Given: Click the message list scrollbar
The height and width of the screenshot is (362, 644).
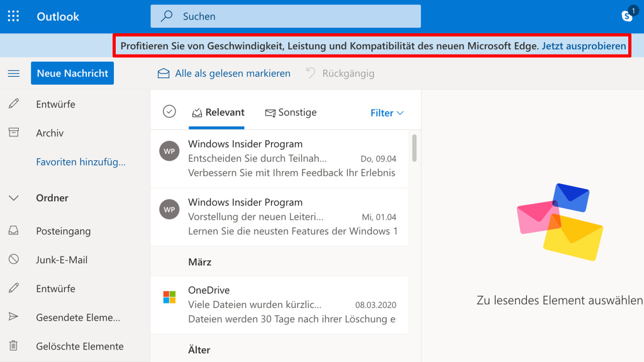Looking at the screenshot, I should tap(414, 148).
